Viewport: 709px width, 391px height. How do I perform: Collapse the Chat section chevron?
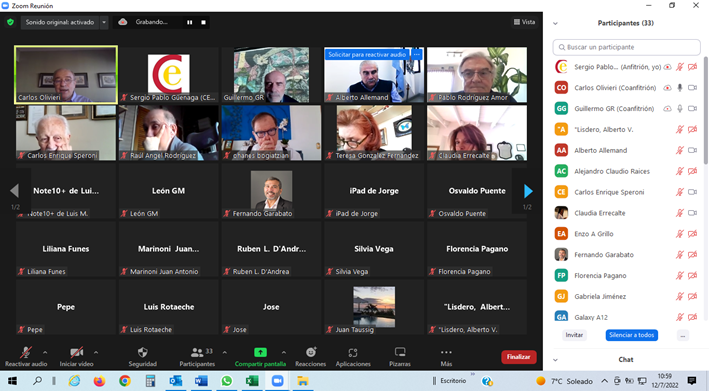(555, 360)
